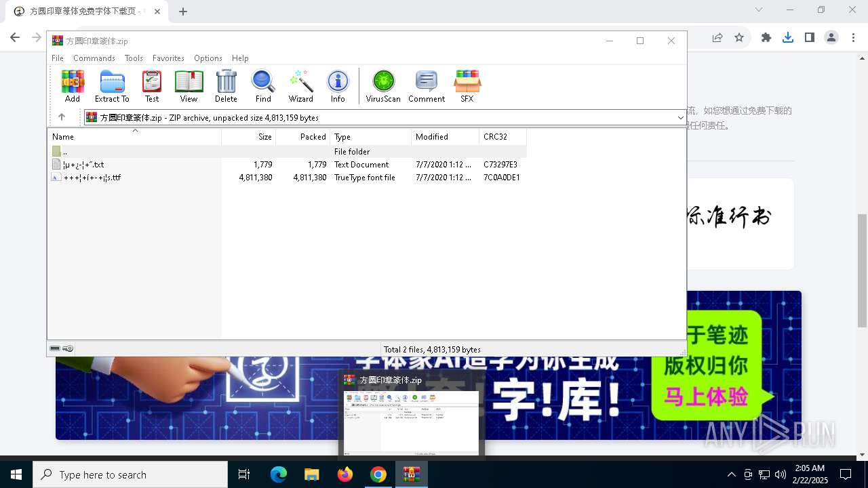The height and width of the screenshot is (488, 868).
Task: Click the Add toolbar icon in WinRAR
Action: coord(73,86)
